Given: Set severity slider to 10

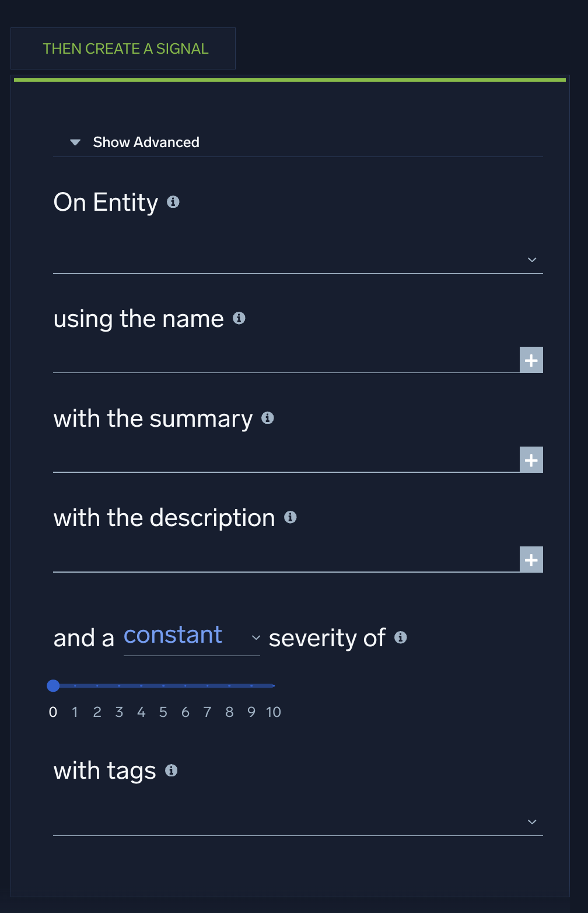Looking at the screenshot, I should coord(273,686).
